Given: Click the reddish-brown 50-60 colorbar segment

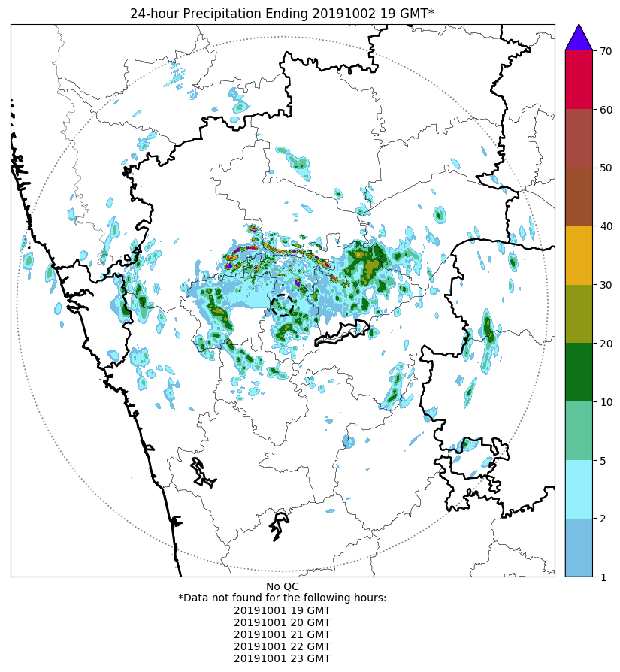Looking at the screenshot, I should 579,138.
